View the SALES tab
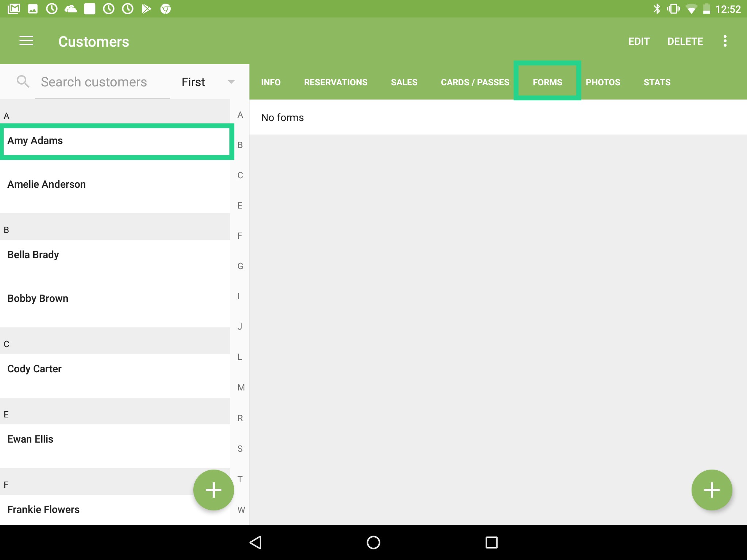Image resolution: width=747 pixels, height=560 pixels. pyautogui.click(x=404, y=82)
